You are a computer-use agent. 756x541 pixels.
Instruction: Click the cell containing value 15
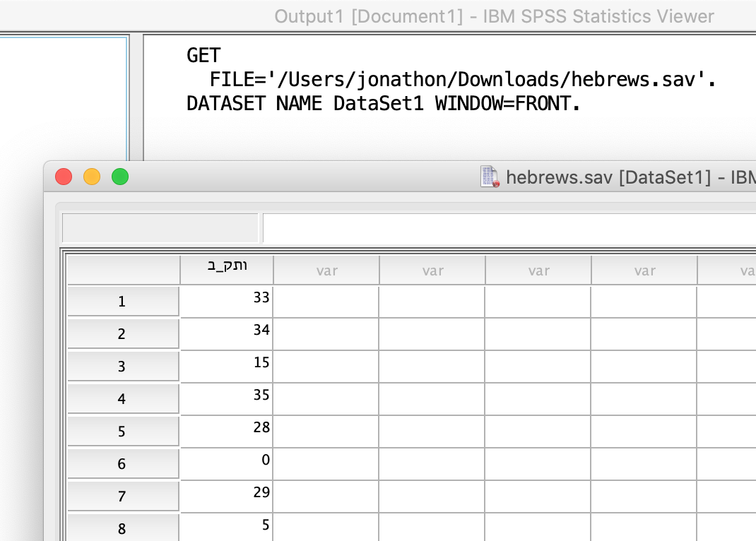226,366
